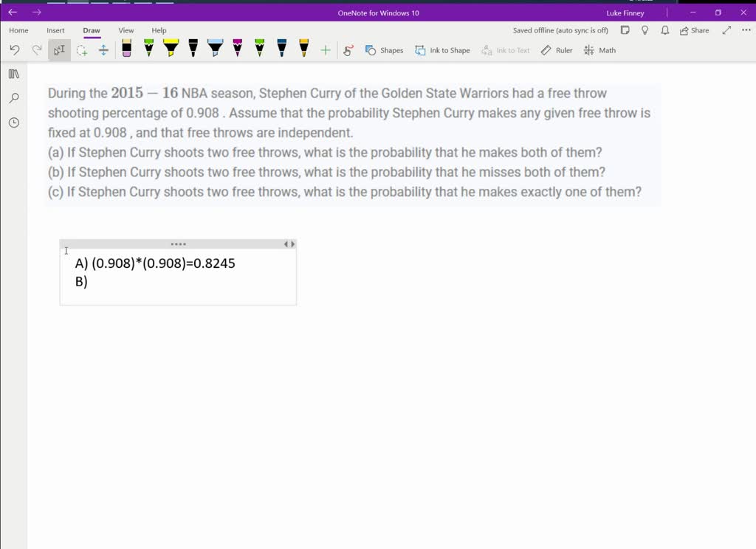The height and width of the screenshot is (549, 756).
Task: Open the Math assistant
Action: tap(599, 50)
